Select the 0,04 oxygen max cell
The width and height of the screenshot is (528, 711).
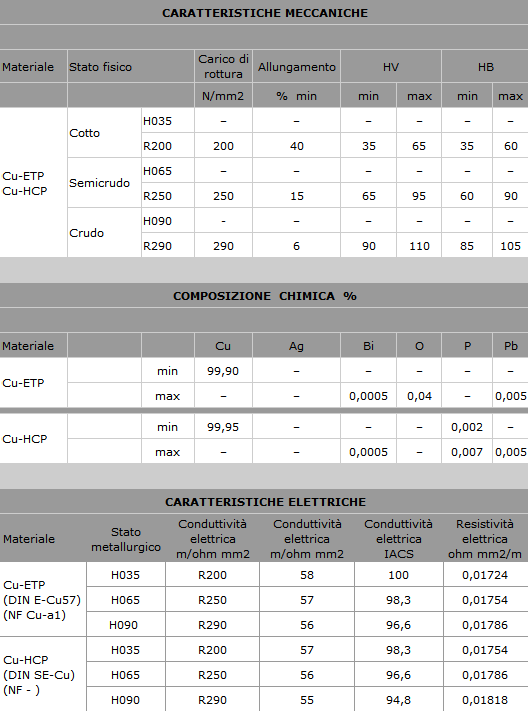point(419,396)
